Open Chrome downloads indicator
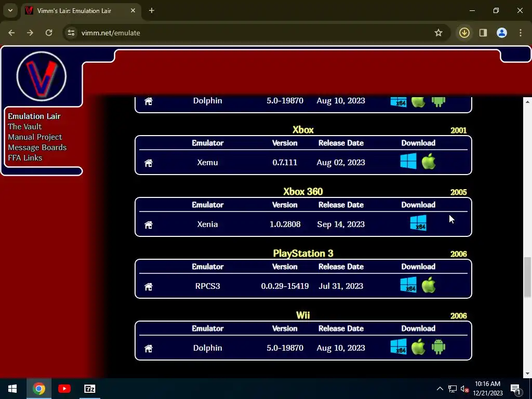 pyautogui.click(x=464, y=33)
